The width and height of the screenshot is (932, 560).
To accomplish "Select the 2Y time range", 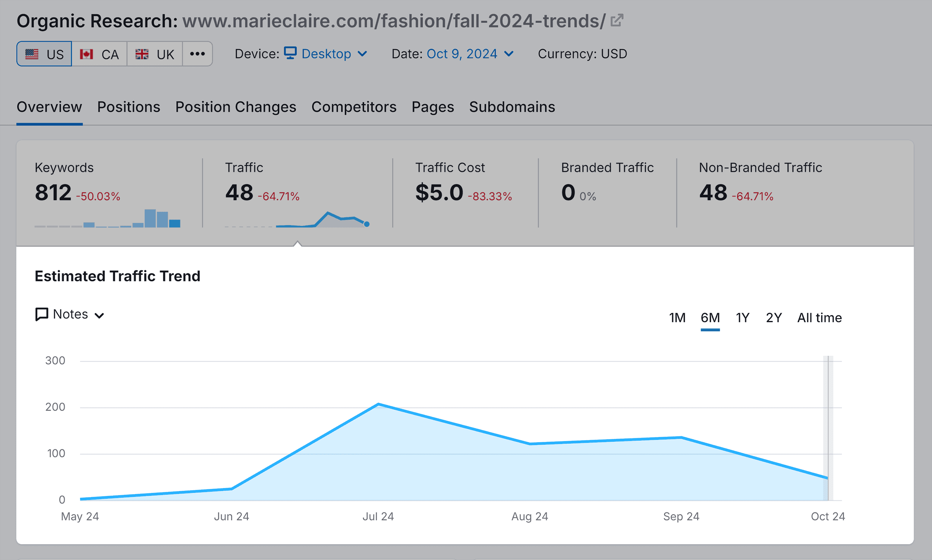I will 774,318.
